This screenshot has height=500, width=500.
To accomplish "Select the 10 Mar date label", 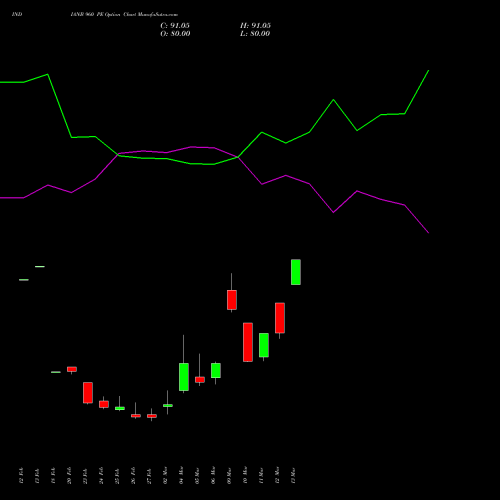I will coord(245,476).
